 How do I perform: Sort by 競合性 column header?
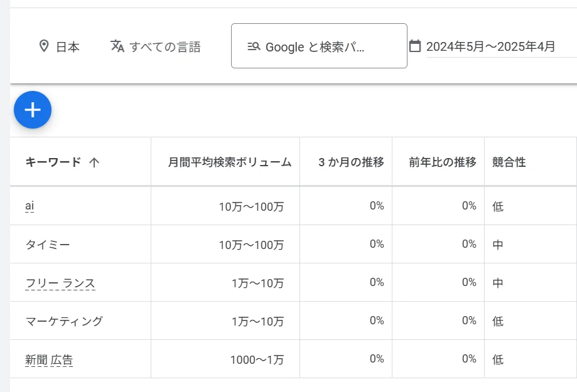[509, 162]
